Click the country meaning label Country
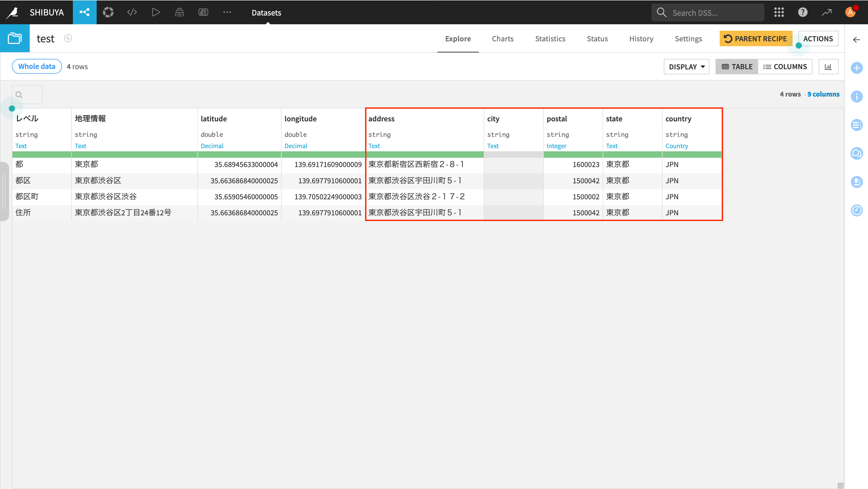Image resolution: width=868 pixels, height=489 pixels. coord(676,146)
